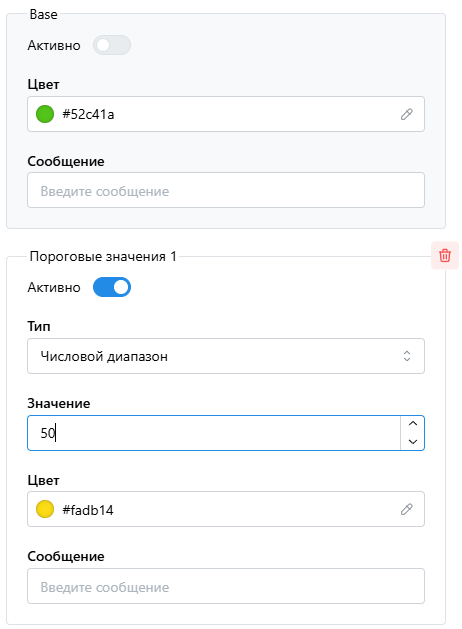
Task: Focus the Сообщение field in the Base section
Action: coord(226,190)
